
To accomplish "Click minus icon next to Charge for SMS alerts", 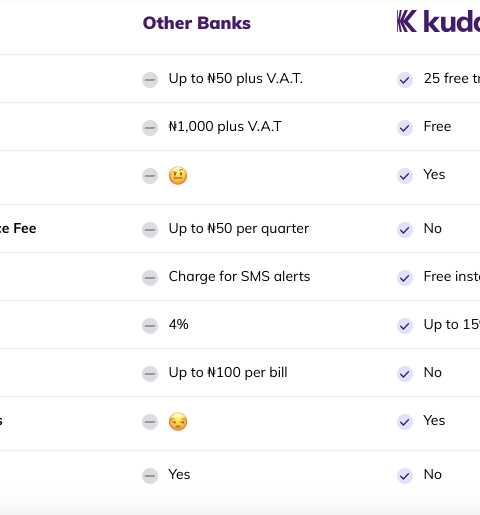I will pyautogui.click(x=150, y=278).
